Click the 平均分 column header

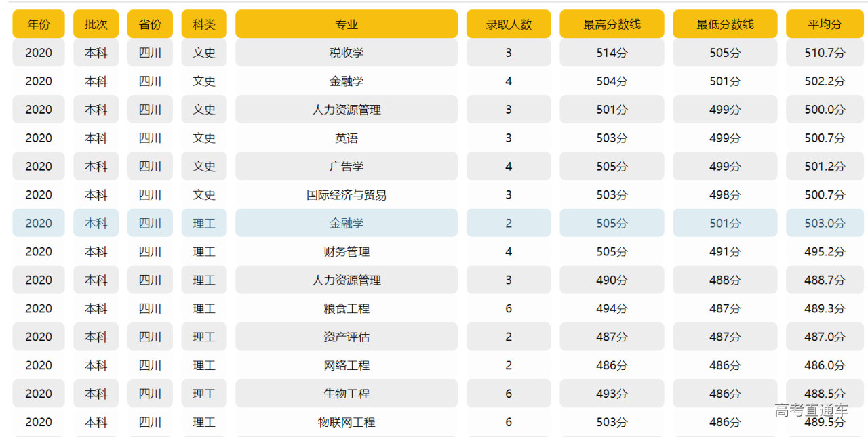click(825, 24)
